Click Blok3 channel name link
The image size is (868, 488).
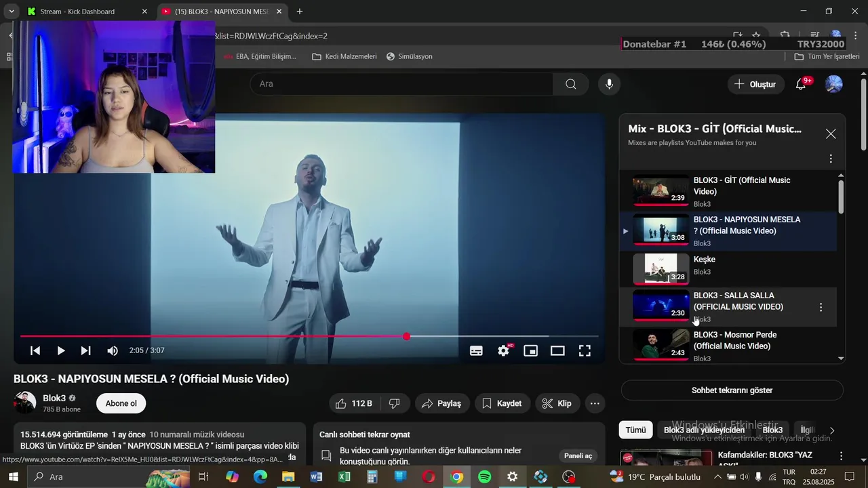[54, 398]
